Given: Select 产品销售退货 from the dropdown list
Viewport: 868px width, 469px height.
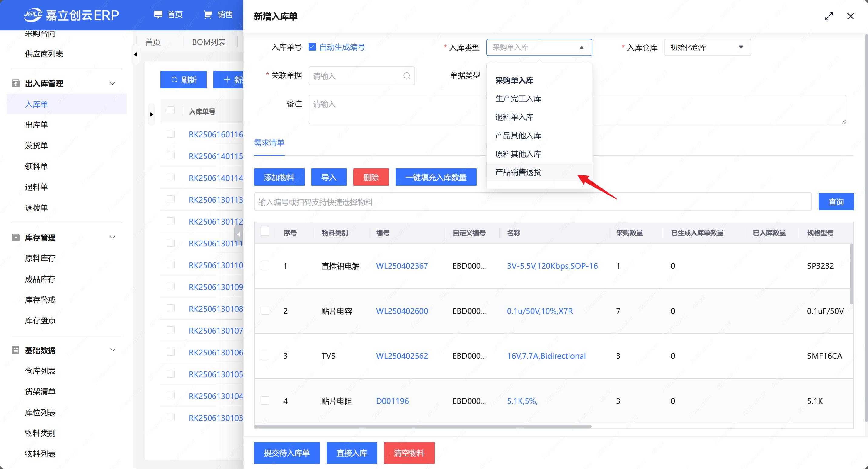Looking at the screenshot, I should [x=518, y=172].
